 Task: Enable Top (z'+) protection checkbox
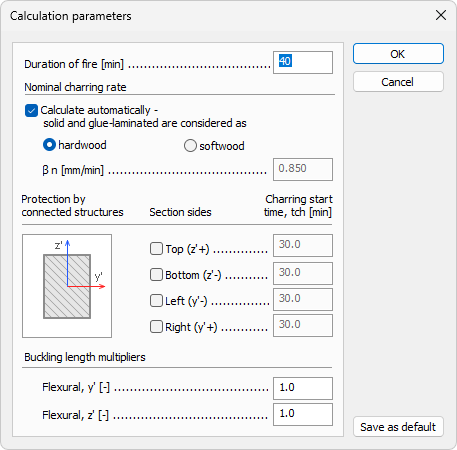[x=156, y=249]
